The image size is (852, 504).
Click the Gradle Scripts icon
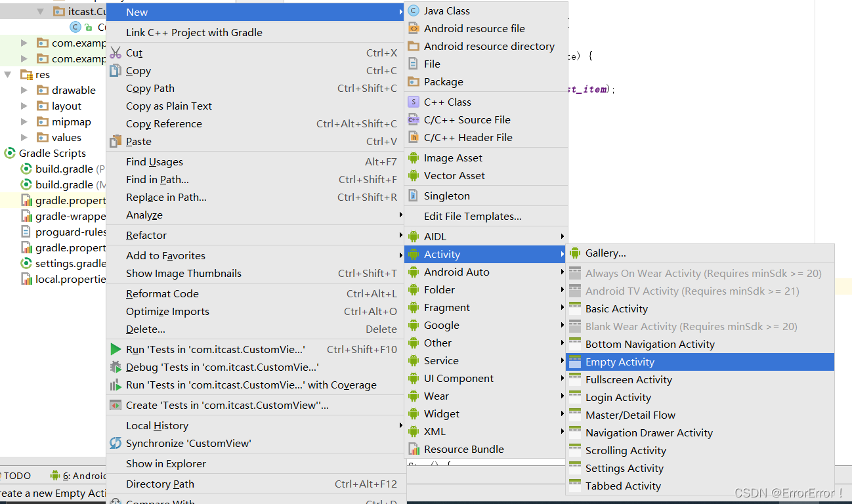point(10,153)
